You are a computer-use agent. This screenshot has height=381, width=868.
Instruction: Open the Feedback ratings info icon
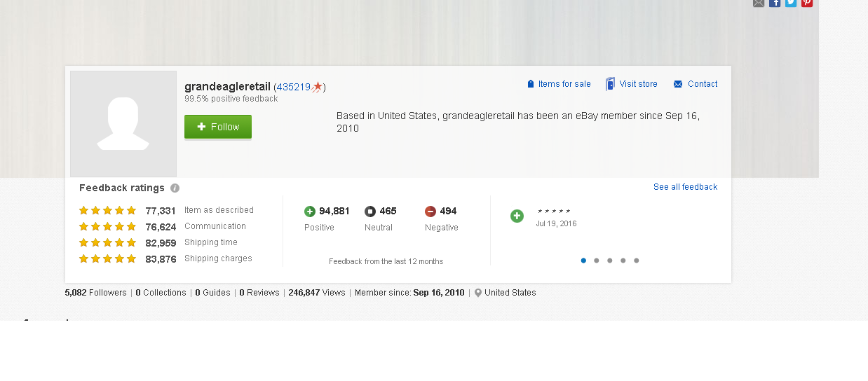175,188
